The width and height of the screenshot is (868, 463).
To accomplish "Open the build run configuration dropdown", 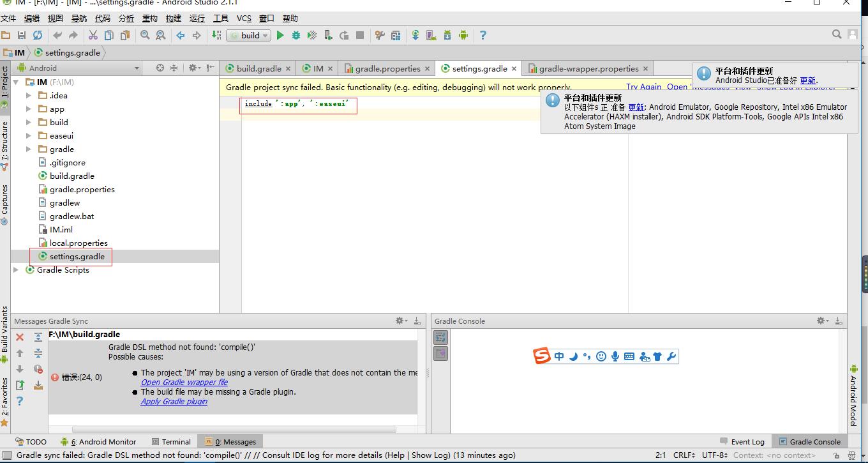I will (249, 36).
